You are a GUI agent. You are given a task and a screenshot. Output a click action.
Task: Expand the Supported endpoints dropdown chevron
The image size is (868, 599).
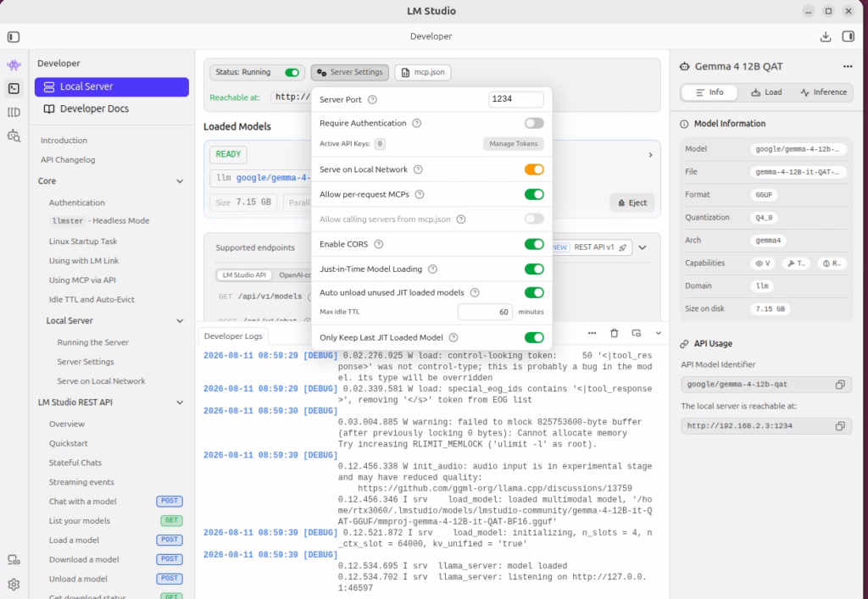coord(643,247)
